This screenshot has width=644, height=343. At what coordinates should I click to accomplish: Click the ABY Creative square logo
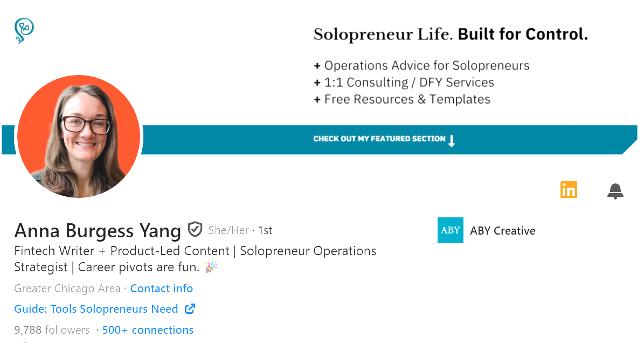451,230
